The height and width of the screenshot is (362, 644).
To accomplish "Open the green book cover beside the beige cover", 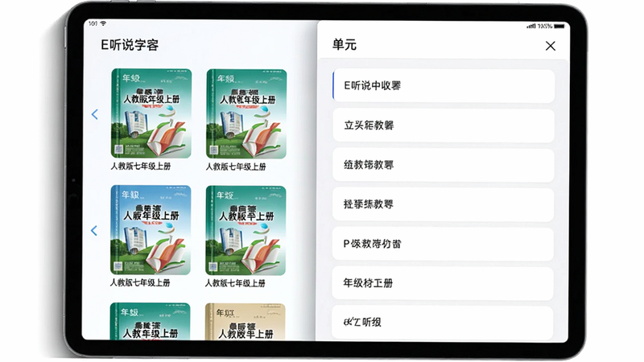I will 150,321.
